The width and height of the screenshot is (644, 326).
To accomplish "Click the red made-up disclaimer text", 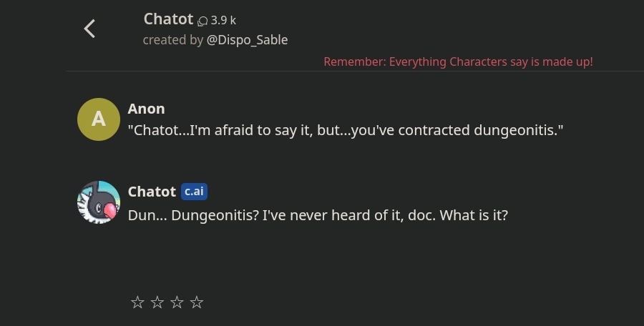I will (x=459, y=62).
